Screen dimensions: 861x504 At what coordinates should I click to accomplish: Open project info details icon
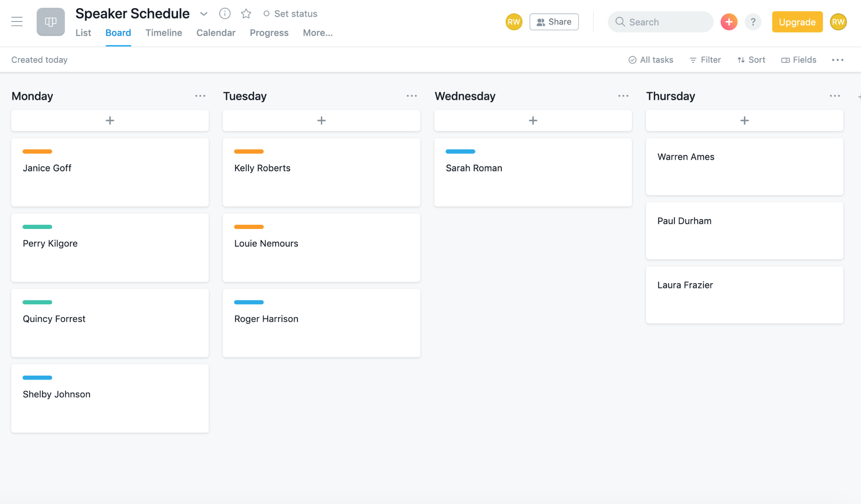pos(224,14)
